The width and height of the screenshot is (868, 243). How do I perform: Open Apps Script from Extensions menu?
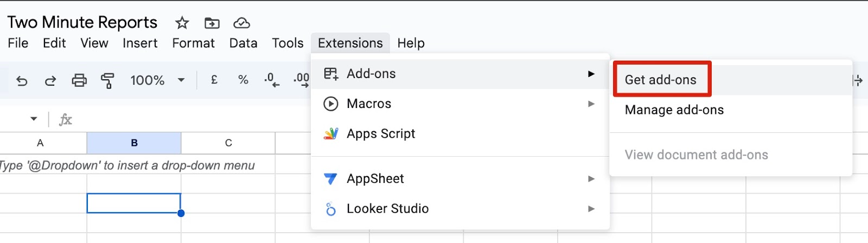tap(381, 134)
